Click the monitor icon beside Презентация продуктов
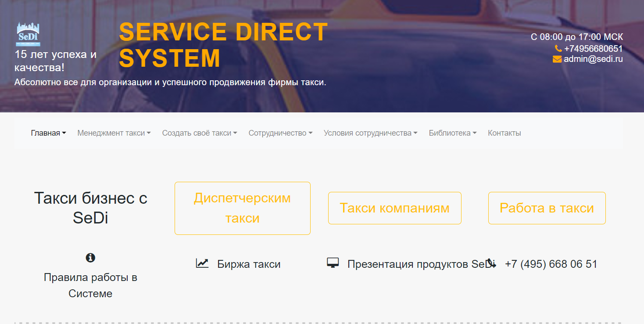This screenshot has width=644, height=324. coord(333,263)
